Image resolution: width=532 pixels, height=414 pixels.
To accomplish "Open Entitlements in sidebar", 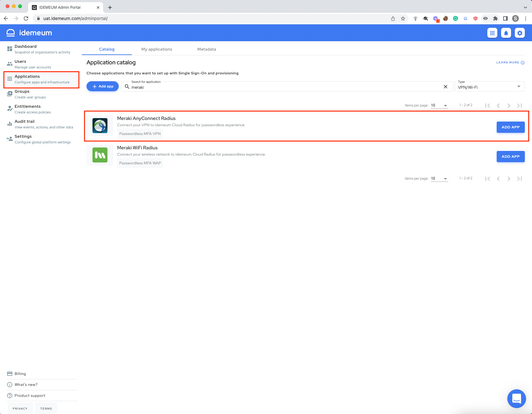I will click(x=41, y=109).
